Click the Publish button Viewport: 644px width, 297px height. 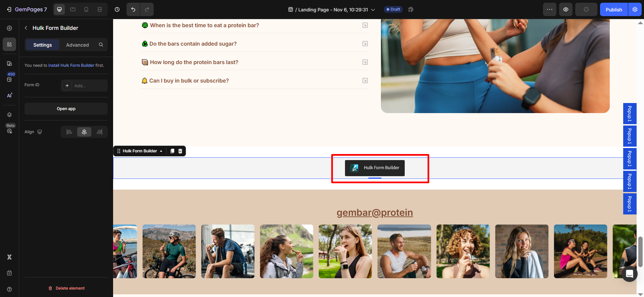point(613,9)
